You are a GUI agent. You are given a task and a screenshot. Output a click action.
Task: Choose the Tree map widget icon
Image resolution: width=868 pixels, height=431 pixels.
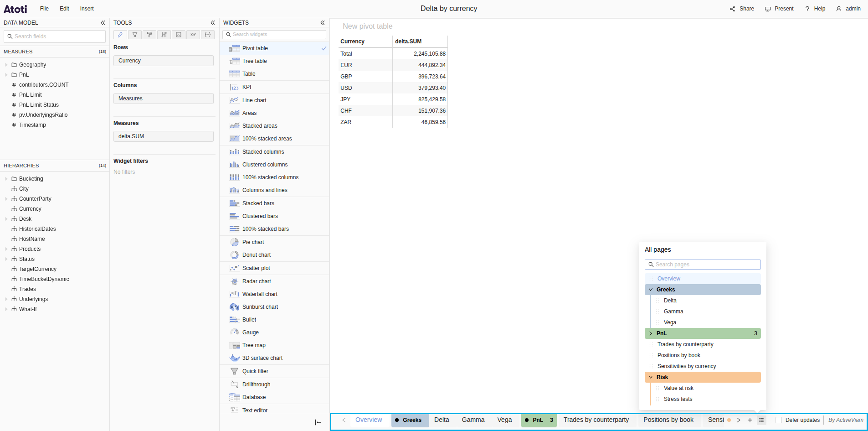tap(234, 345)
